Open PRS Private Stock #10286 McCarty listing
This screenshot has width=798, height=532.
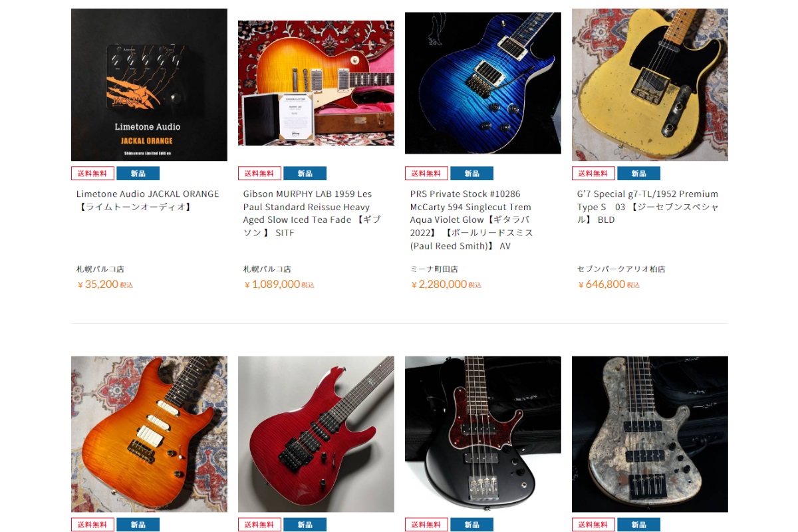coord(471,219)
